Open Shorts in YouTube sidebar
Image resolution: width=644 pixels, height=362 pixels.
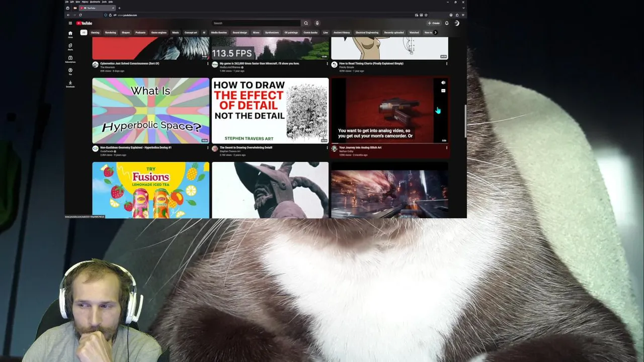[x=70, y=46]
